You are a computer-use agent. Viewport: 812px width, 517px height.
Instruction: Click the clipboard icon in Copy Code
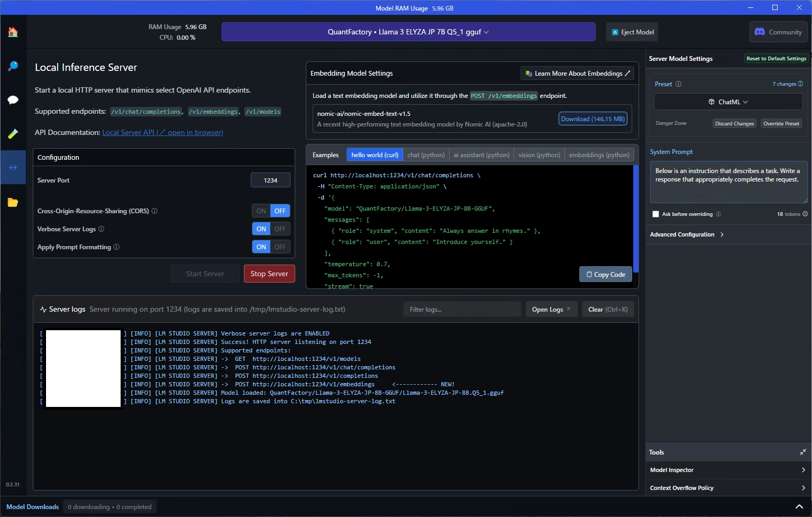point(589,274)
